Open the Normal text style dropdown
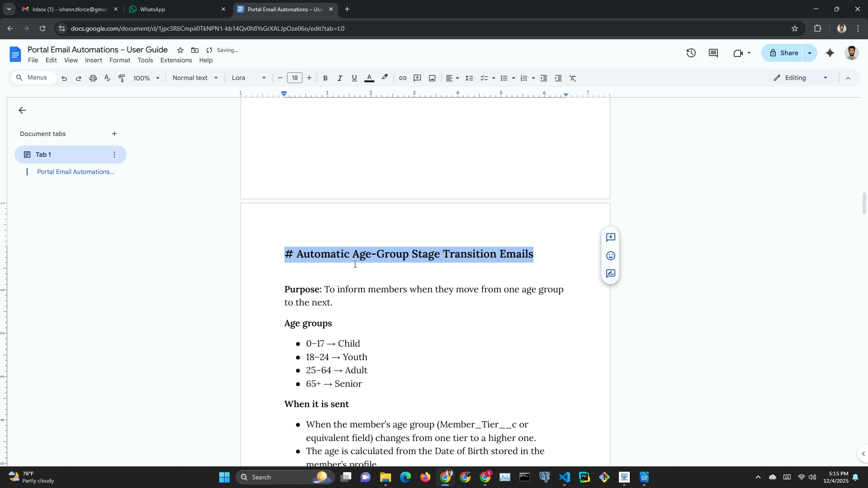This screenshot has width=868, height=488. click(x=195, y=78)
